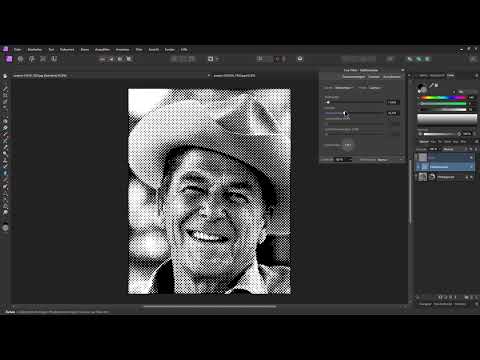Open the Dokument menu
The height and width of the screenshot is (360, 480).
67,50
